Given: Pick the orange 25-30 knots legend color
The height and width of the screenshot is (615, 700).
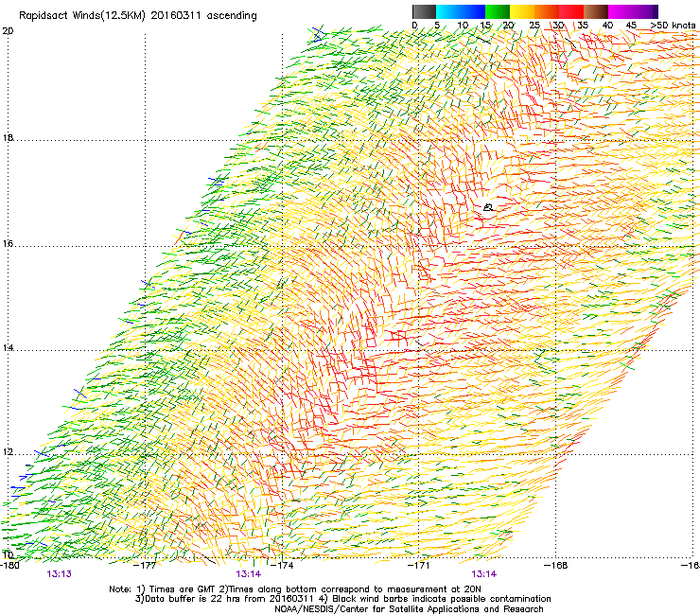Looking at the screenshot, I should 547,11.
